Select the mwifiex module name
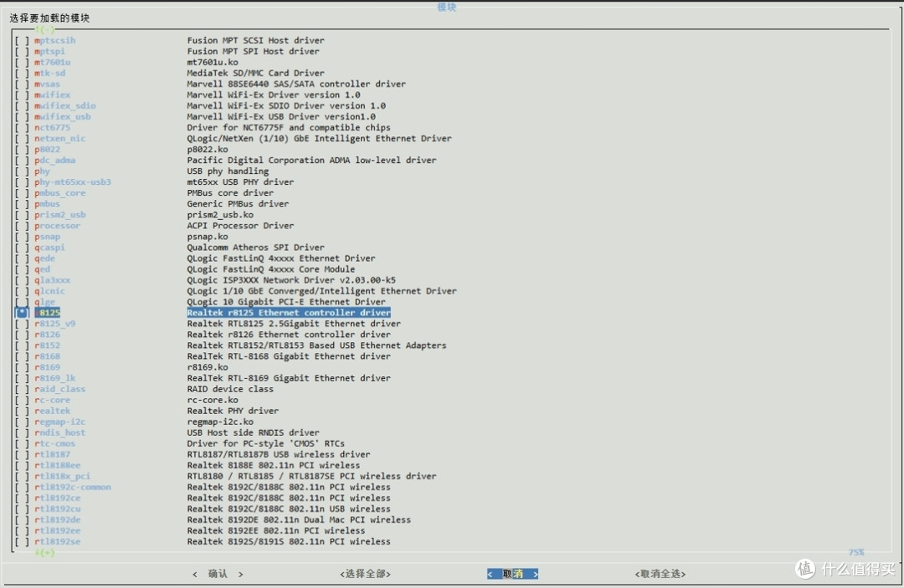This screenshot has height=588, width=904. (x=53, y=95)
